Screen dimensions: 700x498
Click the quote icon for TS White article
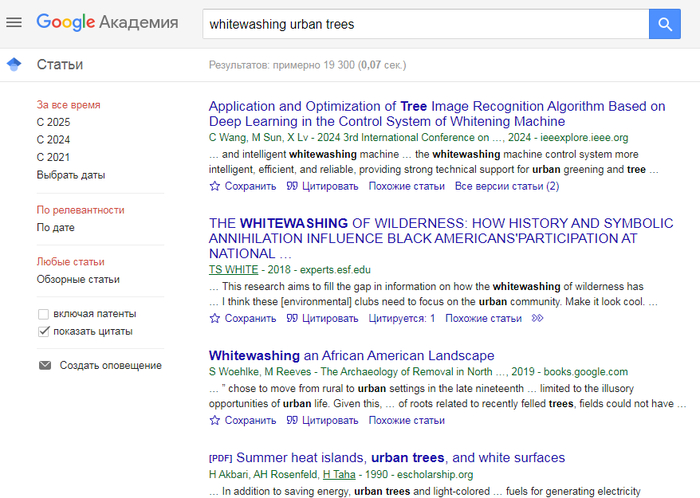pyautogui.click(x=292, y=319)
